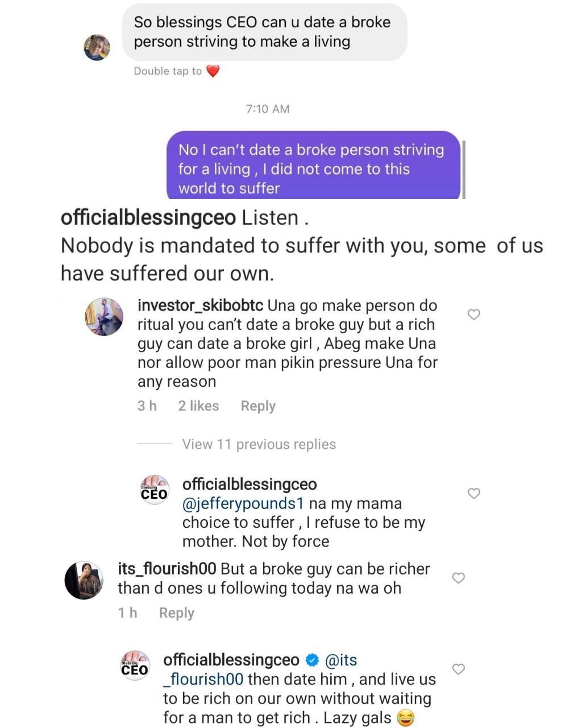Tap the blue verified badge
The width and height of the screenshot is (582, 728).
click(312, 660)
